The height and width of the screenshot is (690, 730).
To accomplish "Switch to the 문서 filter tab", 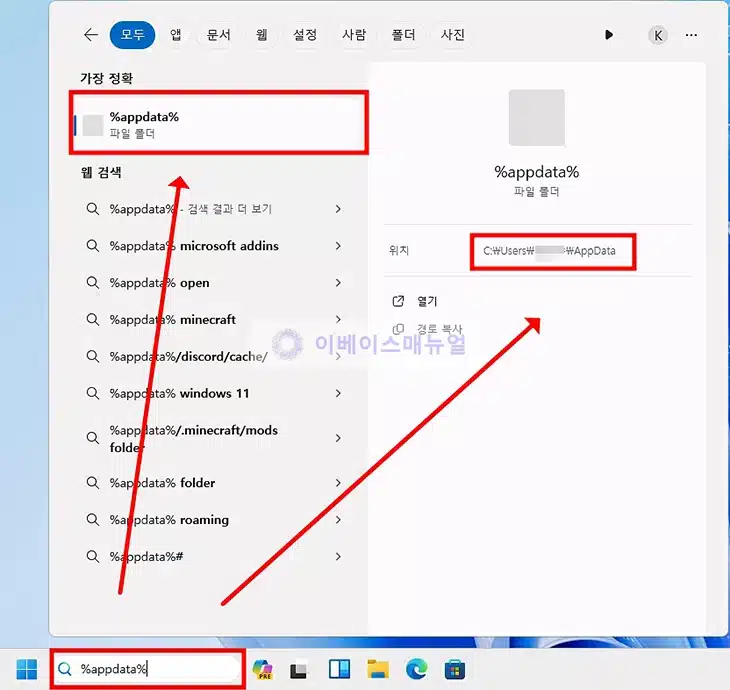I will [219, 35].
